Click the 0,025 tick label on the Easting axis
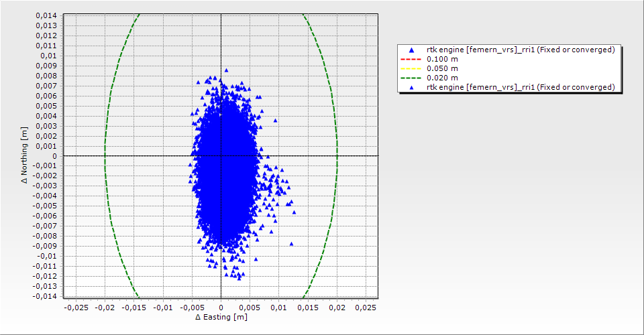644x335 pixels. (366, 307)
